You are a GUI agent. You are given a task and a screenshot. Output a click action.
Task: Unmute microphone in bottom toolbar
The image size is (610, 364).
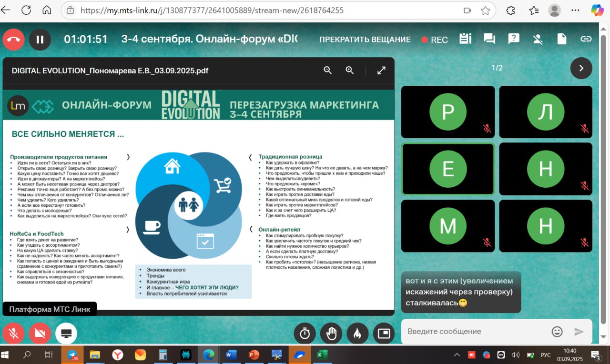(x=13, y=334)
